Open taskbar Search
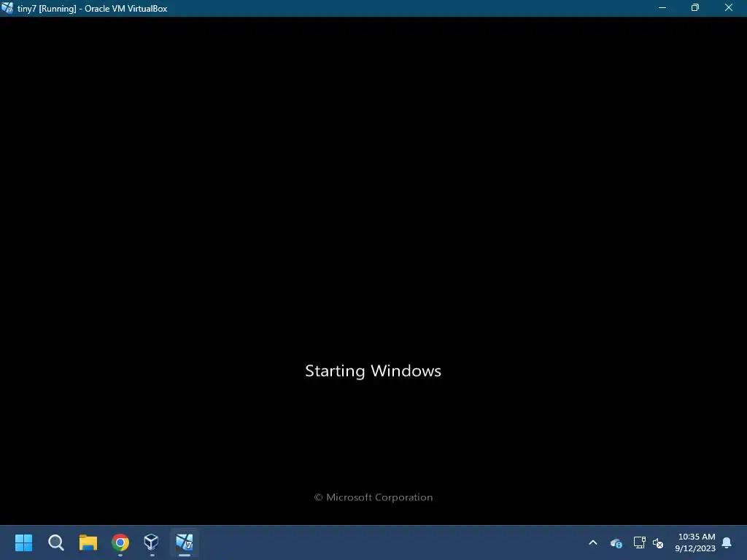 tap(56, 542)
